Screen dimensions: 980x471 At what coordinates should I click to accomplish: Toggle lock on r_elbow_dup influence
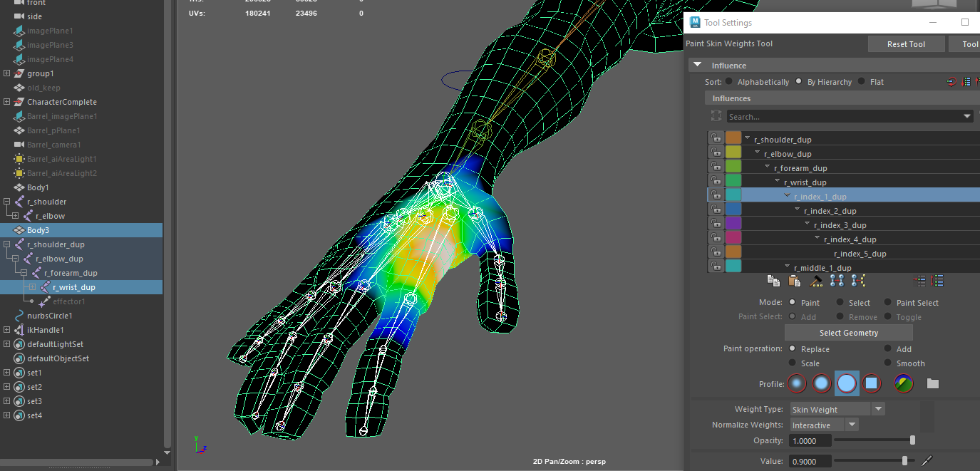point(715,152)
